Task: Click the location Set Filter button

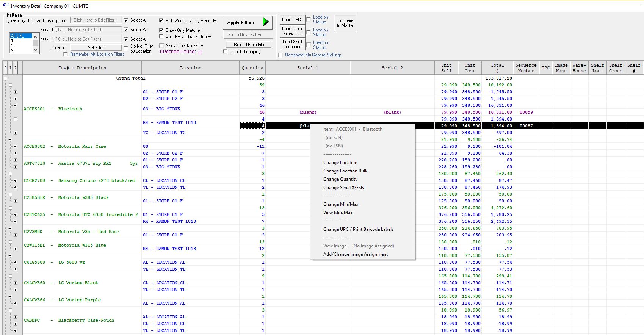Action: coord(96,48)
